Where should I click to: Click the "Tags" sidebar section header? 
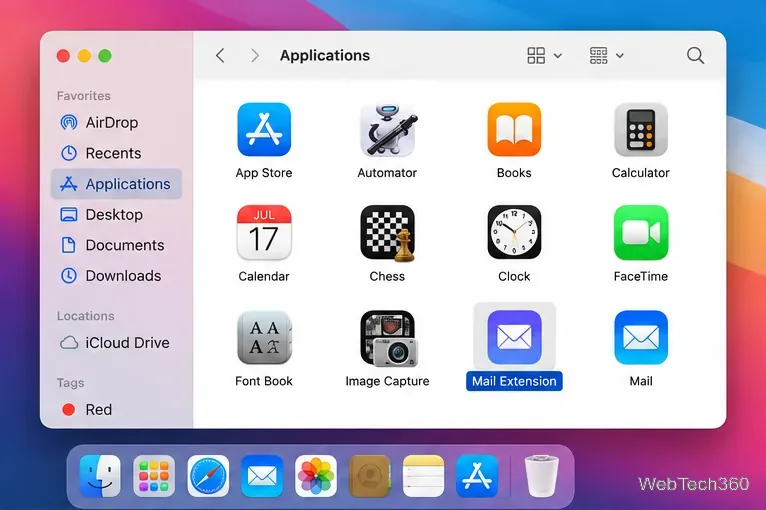pyautogui.click(x=70, y=383)
